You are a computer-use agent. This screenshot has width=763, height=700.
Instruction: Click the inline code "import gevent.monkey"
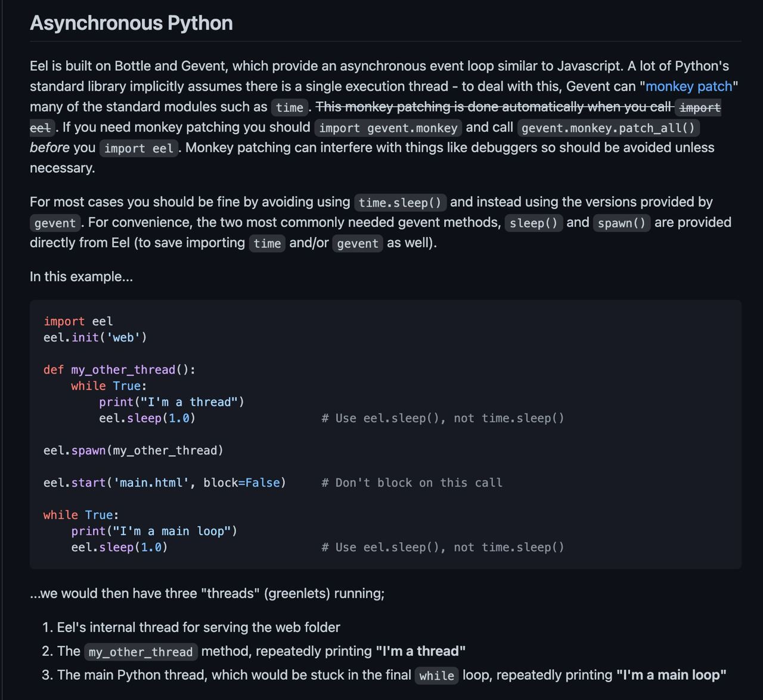(388, 128)
